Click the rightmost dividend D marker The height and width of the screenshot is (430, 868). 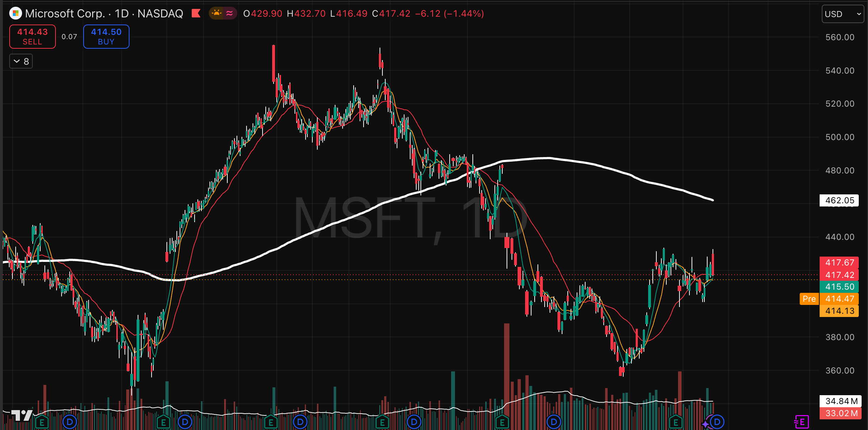coord(717,422)
